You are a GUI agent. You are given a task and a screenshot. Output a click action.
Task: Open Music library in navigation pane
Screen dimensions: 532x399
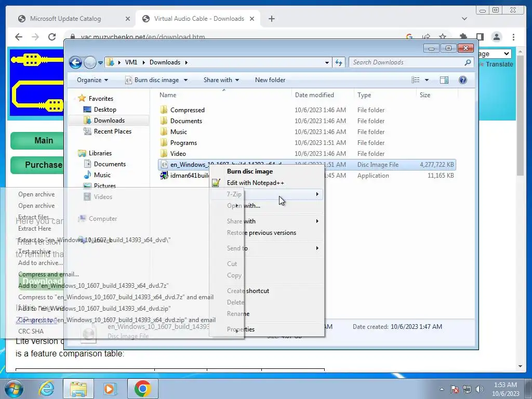pos(102,175)
